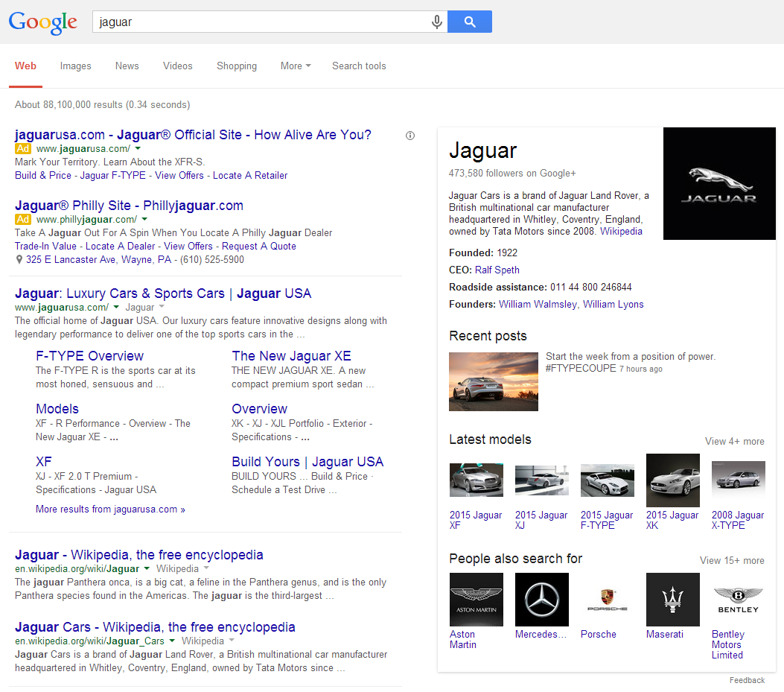
Task: Select the Web tab
Action: (25, 66)
